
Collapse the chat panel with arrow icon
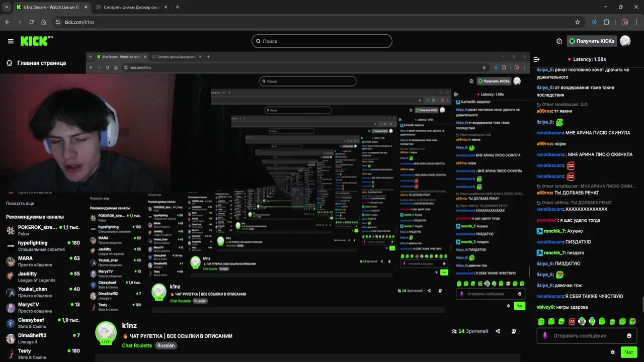point(536,59)
